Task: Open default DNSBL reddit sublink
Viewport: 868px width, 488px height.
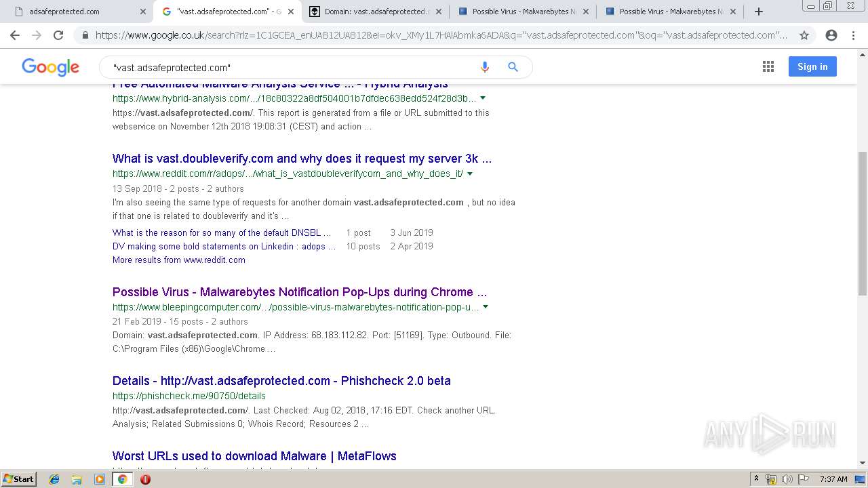Action: pos(222,232)
